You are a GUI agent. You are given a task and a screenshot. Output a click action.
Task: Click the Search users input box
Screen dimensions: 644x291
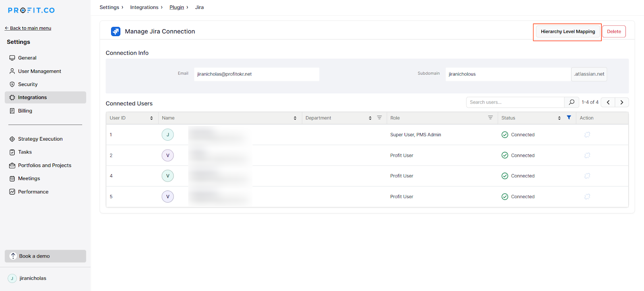(x=515, y=102)
